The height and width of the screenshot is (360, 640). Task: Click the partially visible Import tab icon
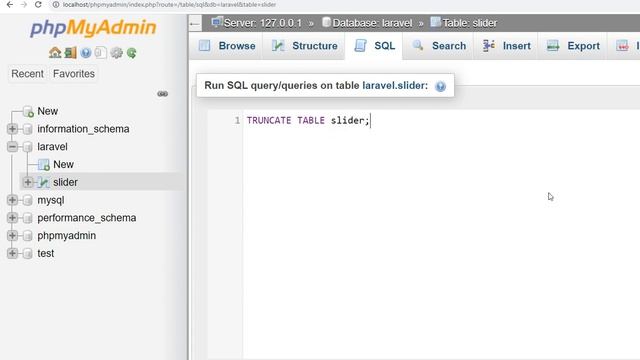(x=622, y=46)
